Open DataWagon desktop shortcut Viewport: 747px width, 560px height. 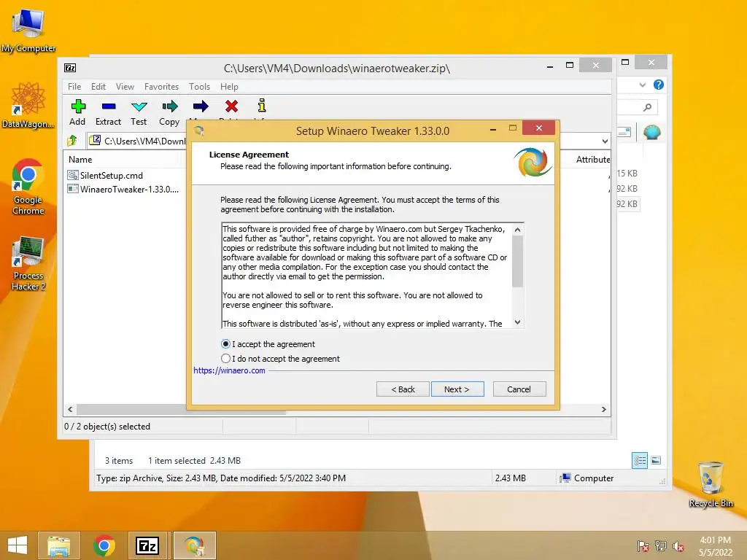pos(28,105)
